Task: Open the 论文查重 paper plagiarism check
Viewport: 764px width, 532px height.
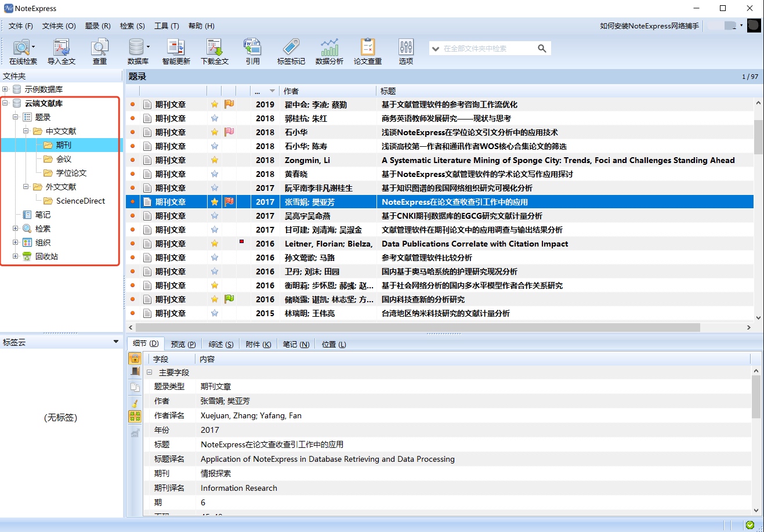Action: [368, 52]
